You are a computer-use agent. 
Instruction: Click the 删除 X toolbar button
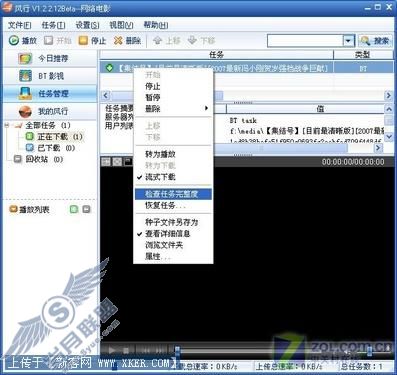pyautogui.click(x=127, y=41)
